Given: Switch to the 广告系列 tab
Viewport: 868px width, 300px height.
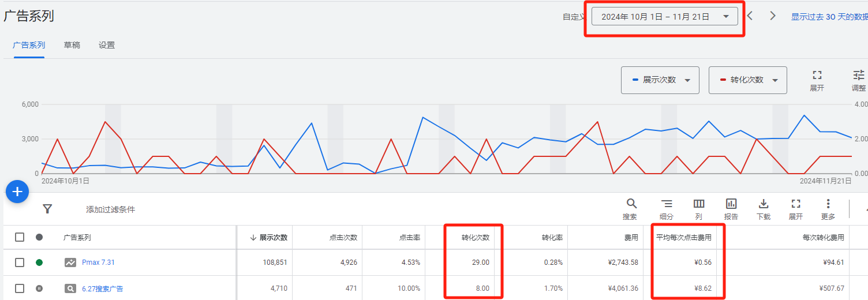Looking at the screenshot, I should (29, 45).
